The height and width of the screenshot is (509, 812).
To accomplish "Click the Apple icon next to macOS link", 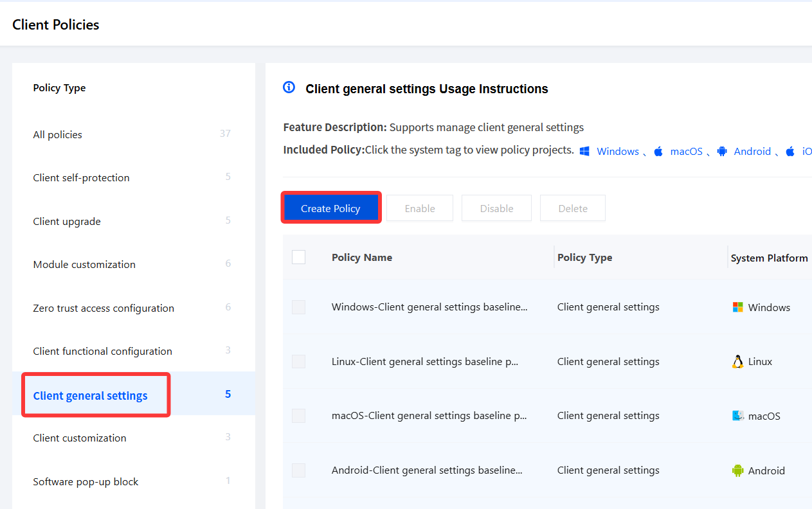I will click(x=658, y=151).
